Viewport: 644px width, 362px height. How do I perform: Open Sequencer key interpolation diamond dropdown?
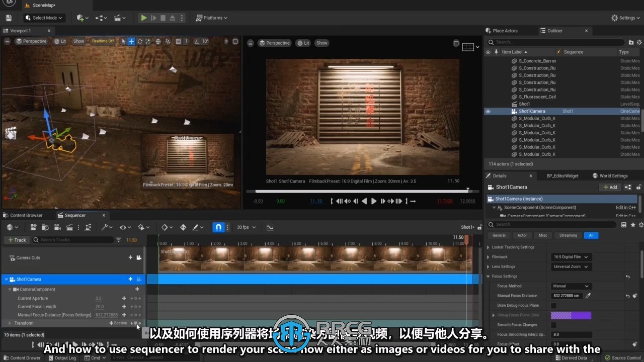tap(167, 227)
